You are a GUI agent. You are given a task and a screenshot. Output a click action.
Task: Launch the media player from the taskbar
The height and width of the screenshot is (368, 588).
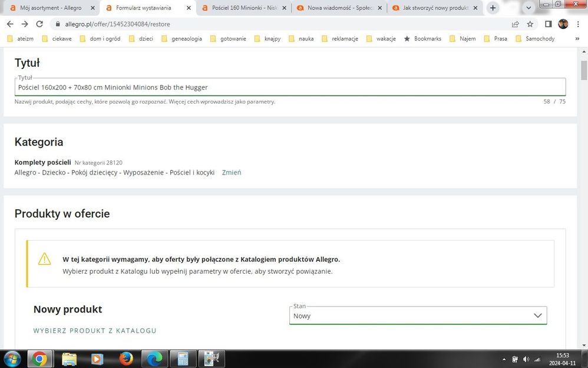[x=97, y=359]
